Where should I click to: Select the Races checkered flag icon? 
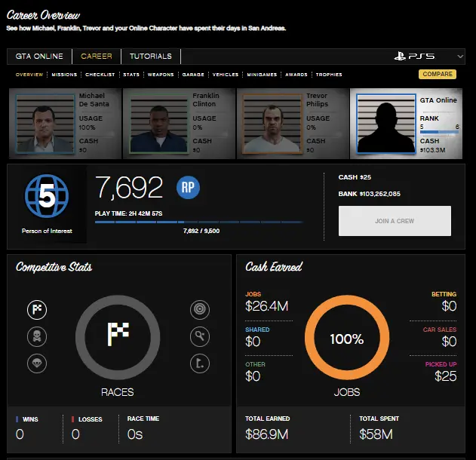(x=37, y=308)
